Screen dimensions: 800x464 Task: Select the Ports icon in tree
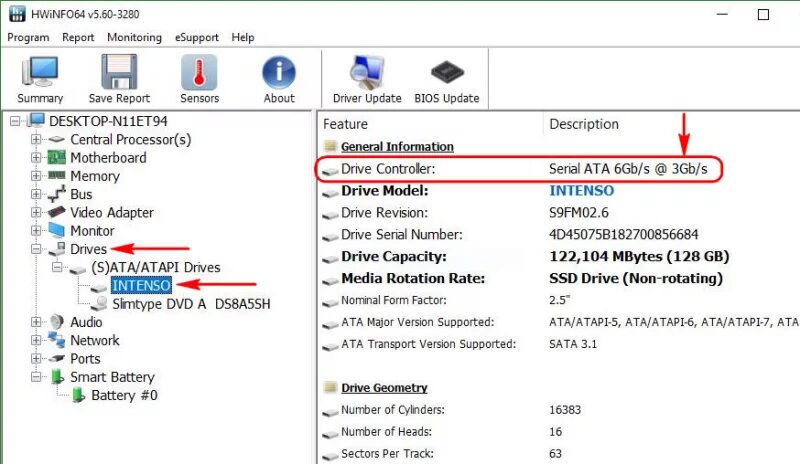(57, 358)
